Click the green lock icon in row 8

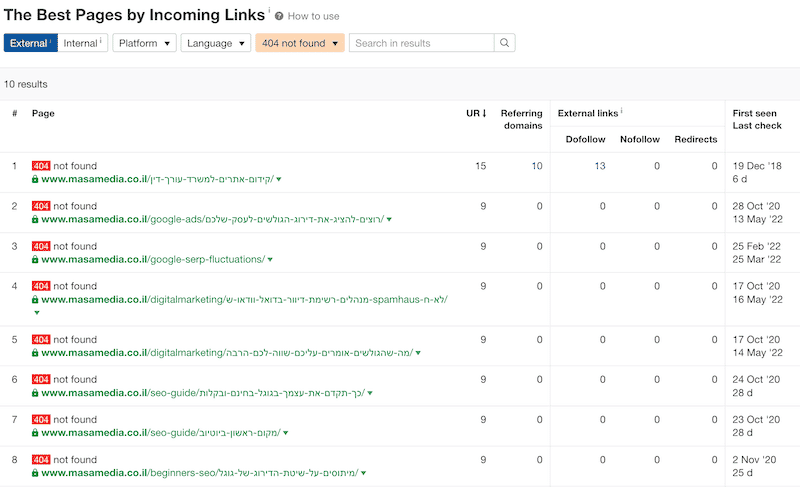click(x=35, y=472)
